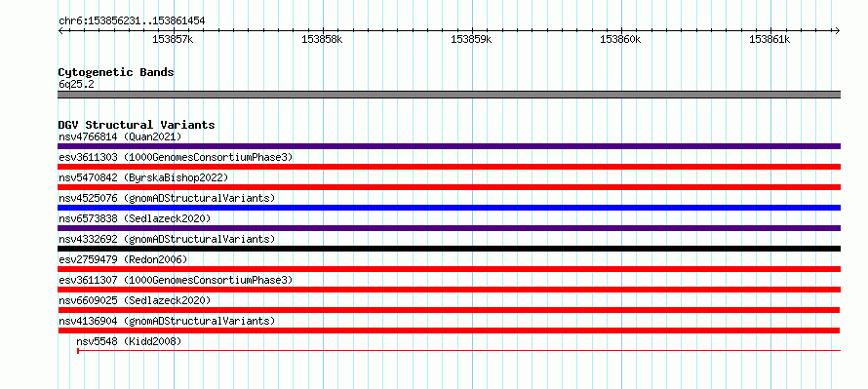The height and width of the screenshot is (389, 868).
Task: Select the black bar under nsv4332692
Action: (x=449, y=249)
